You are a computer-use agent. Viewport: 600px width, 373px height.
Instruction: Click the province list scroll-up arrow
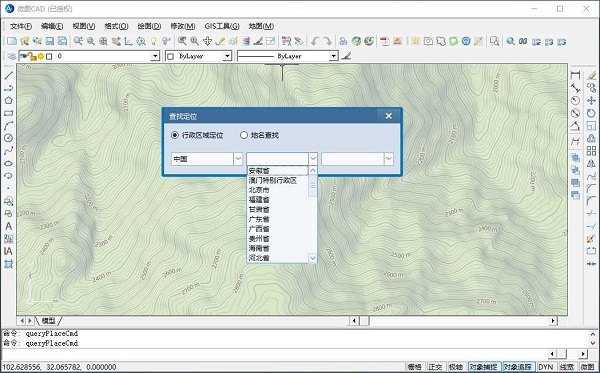(313, 171)
